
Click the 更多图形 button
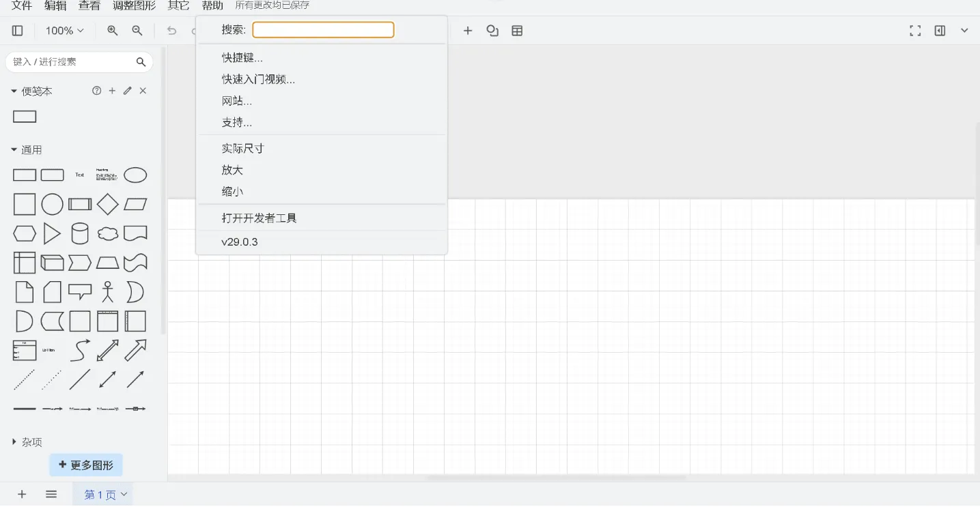(x=85, y=465)
